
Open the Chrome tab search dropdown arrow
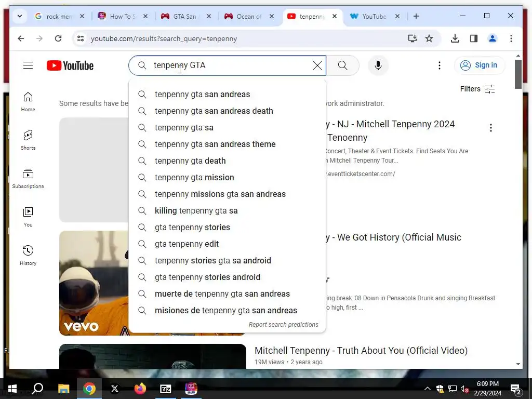coord(20,16)
